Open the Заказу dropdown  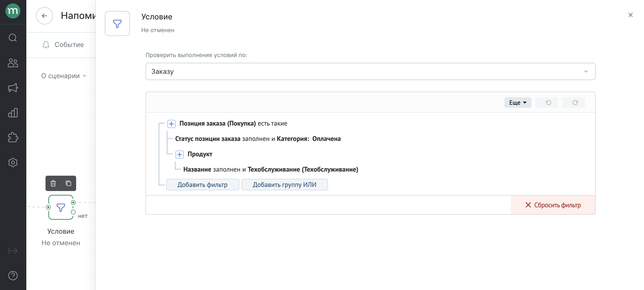pos(370,72)
